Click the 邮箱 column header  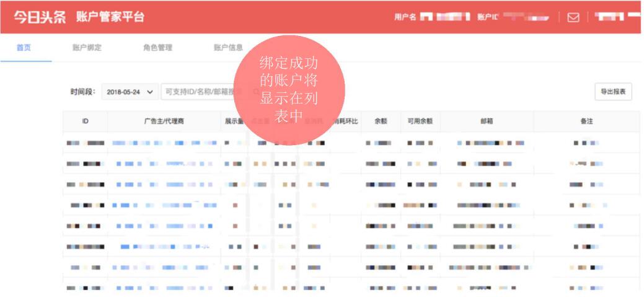(487, 122)
